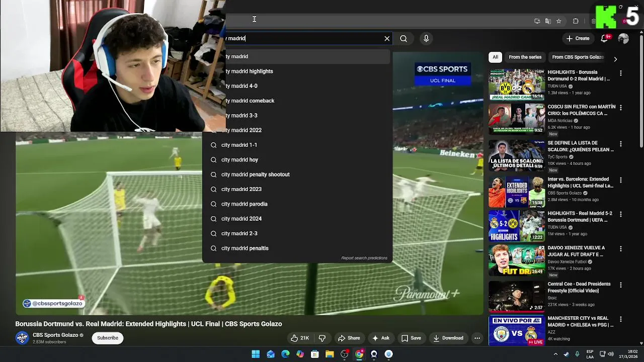Click the Share button
644x362 pixels.
pyautogui.click(x=349, y=338)
